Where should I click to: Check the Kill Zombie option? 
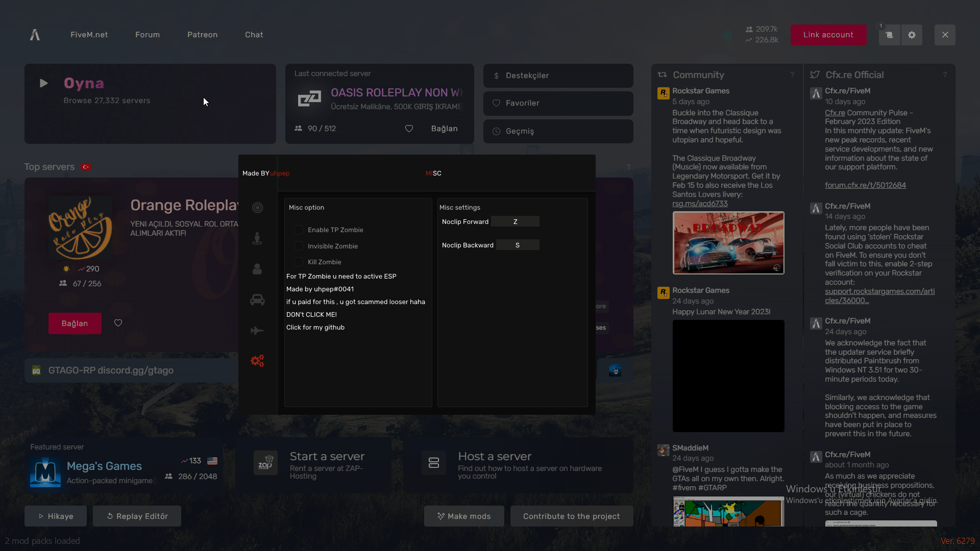[299, 262]
